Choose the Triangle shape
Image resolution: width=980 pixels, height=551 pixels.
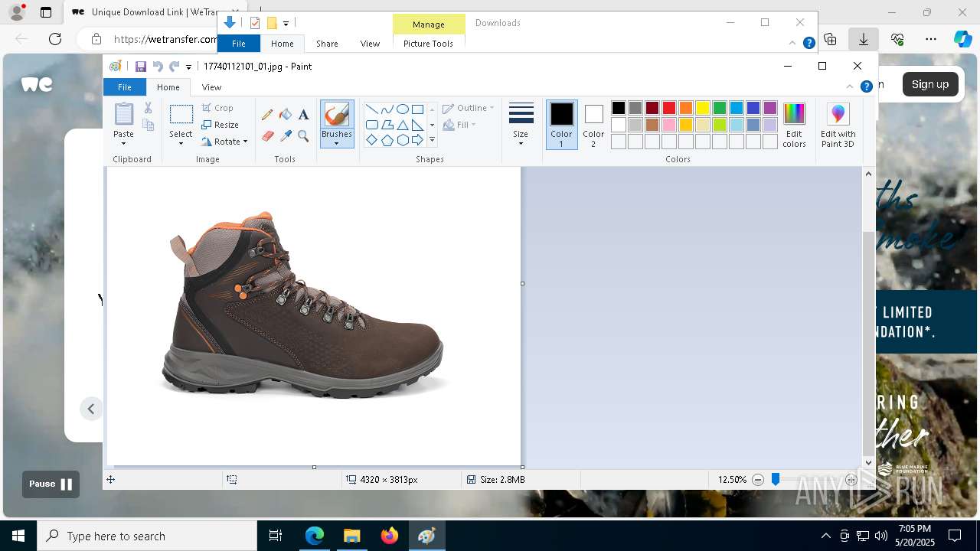(x=402, y=125)
